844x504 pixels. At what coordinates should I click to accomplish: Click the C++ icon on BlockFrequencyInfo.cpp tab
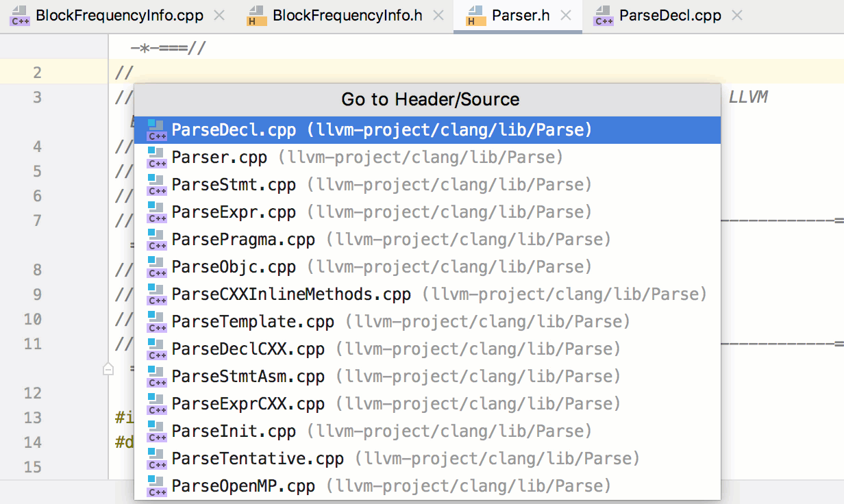(19, 16)
